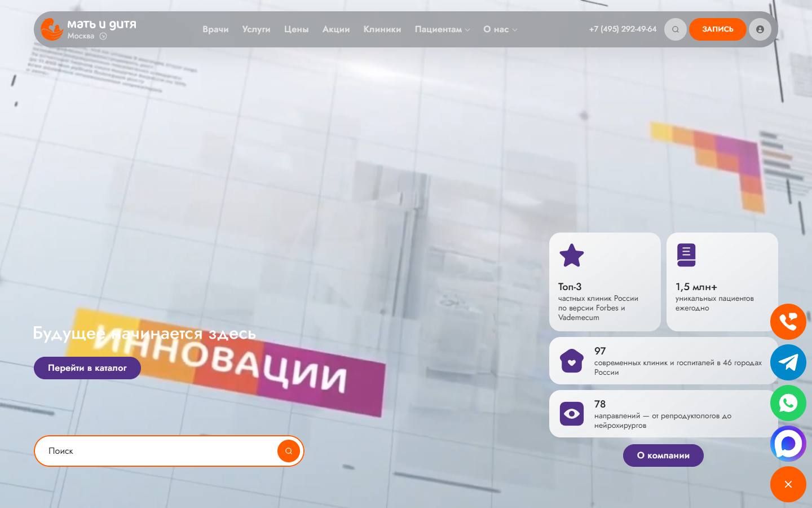Click the О компании button
The width and height of the screenshot is (812, 508).
(x=663, y=456)
